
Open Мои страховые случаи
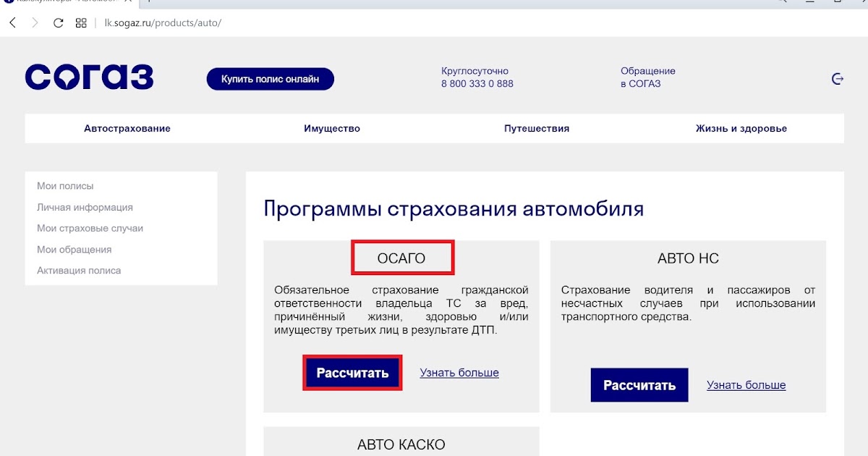click(x=90, y=228)
